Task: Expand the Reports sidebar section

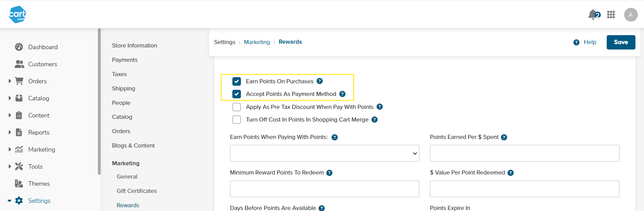Action: pyautogui.click(x=10, y=132)
